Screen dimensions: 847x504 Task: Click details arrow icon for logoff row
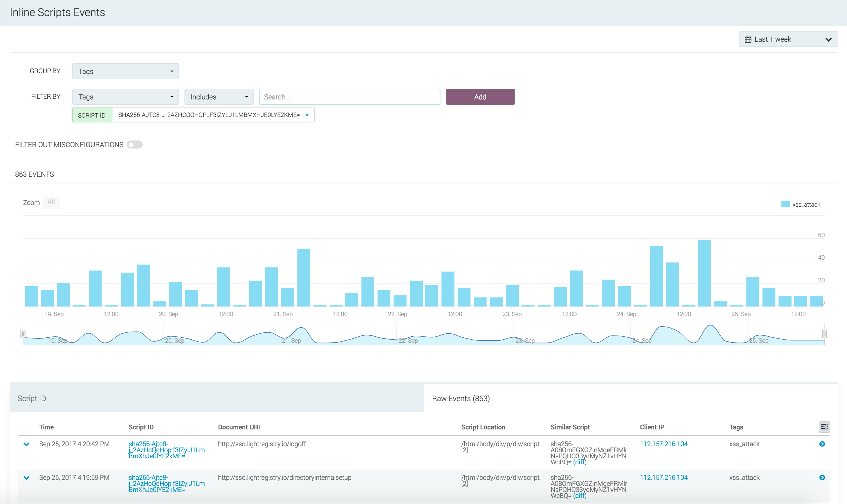coord(822,444)
